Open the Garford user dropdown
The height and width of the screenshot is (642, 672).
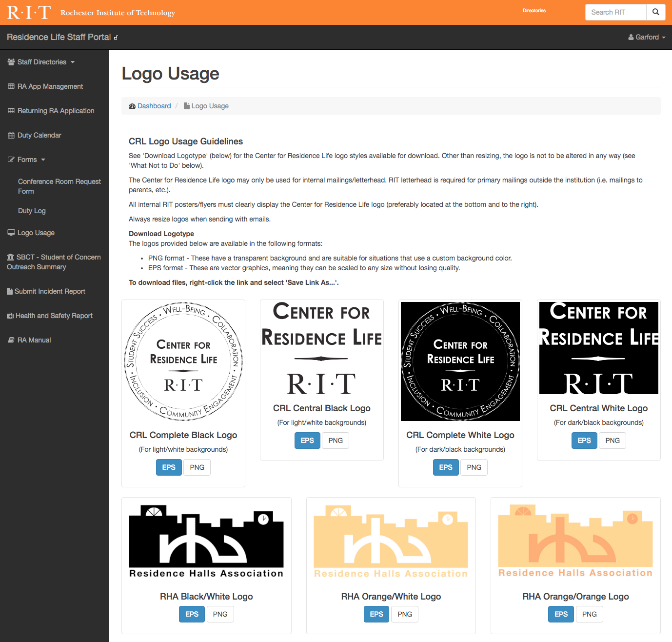(x=647, y=37)
